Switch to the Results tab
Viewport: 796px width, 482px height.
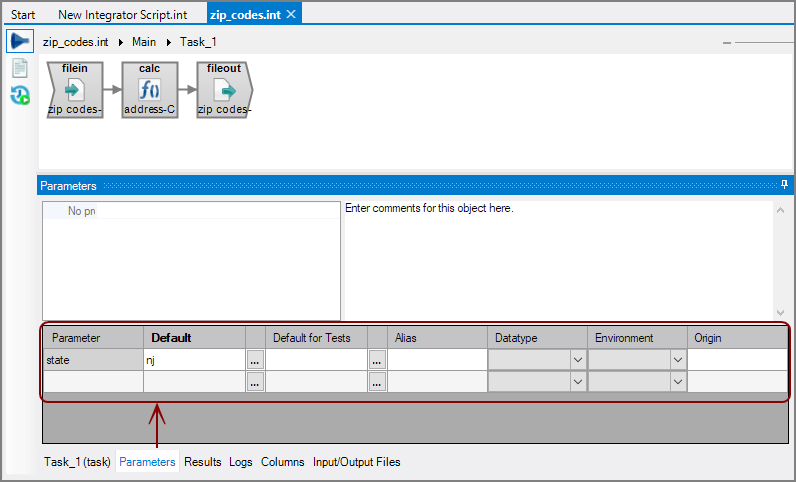click(202, 462)
